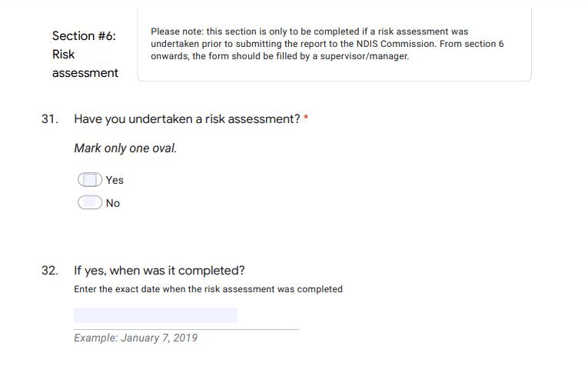The image size is (588, 373).
Task: Focus the risk assessment completion date field
Action: click(x=155, y=315)
